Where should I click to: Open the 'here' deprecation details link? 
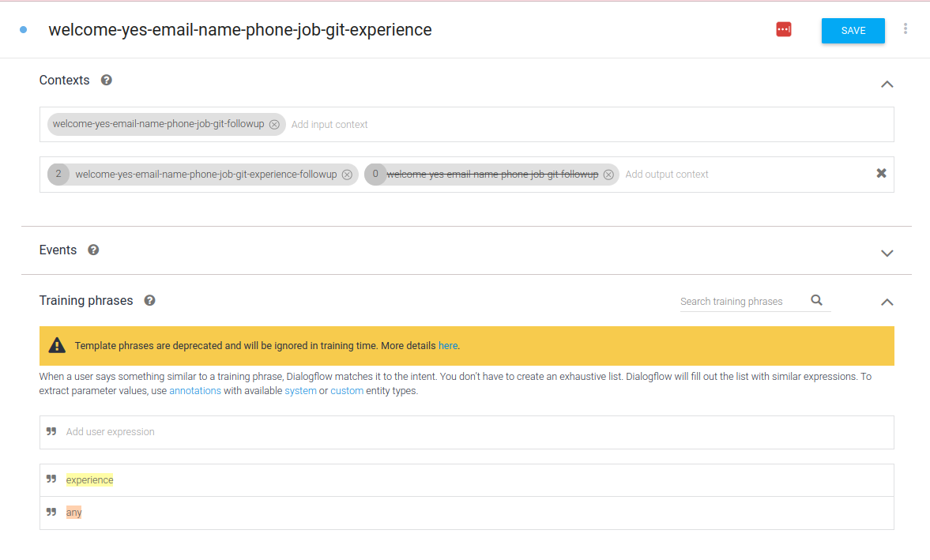point(448,346)
